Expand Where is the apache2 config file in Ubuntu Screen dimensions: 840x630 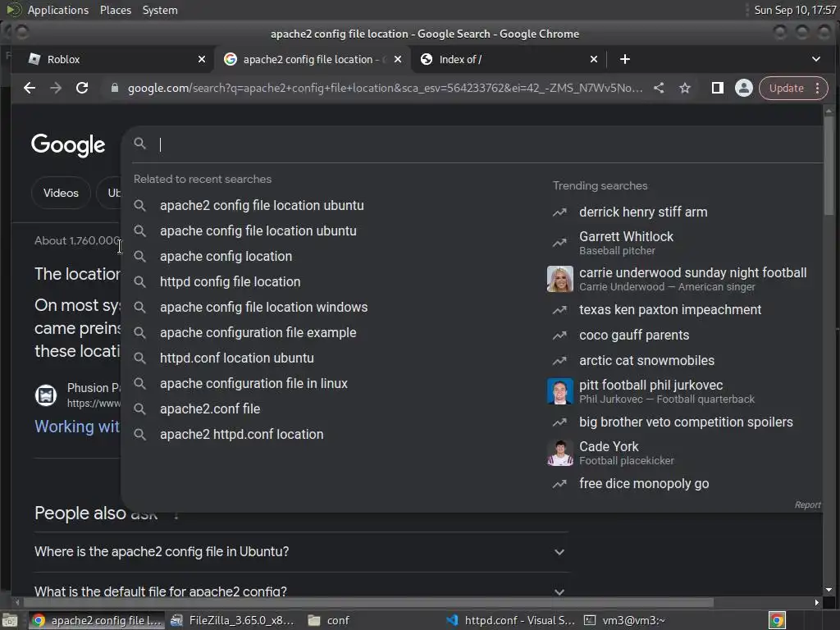300,552
